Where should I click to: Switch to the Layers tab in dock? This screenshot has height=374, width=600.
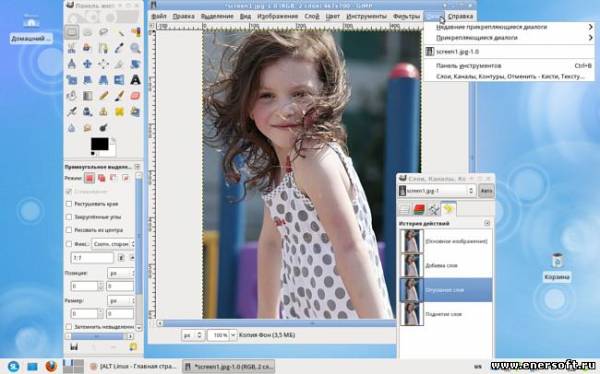pyautogui.click(x=405, y=209)
